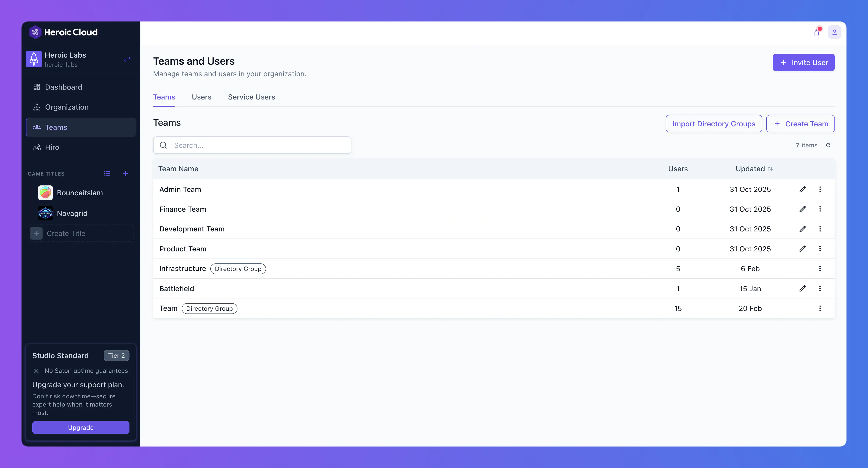Viewport: 868px width, 468px height.
Task: Click Import Directory Groups
Action: point(714,124)
